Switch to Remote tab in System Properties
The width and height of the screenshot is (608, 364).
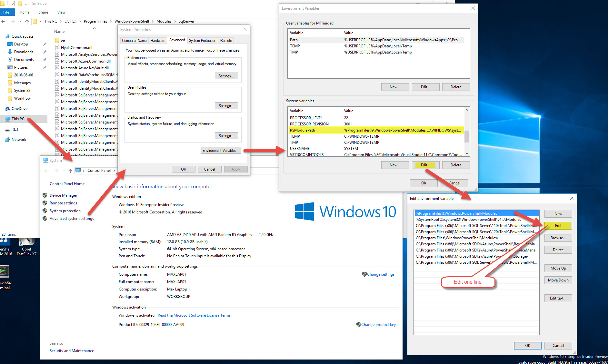pos(226,41)
